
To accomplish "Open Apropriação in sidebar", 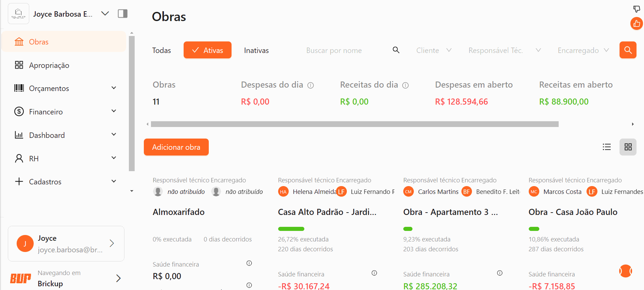I will click(49, 65).
